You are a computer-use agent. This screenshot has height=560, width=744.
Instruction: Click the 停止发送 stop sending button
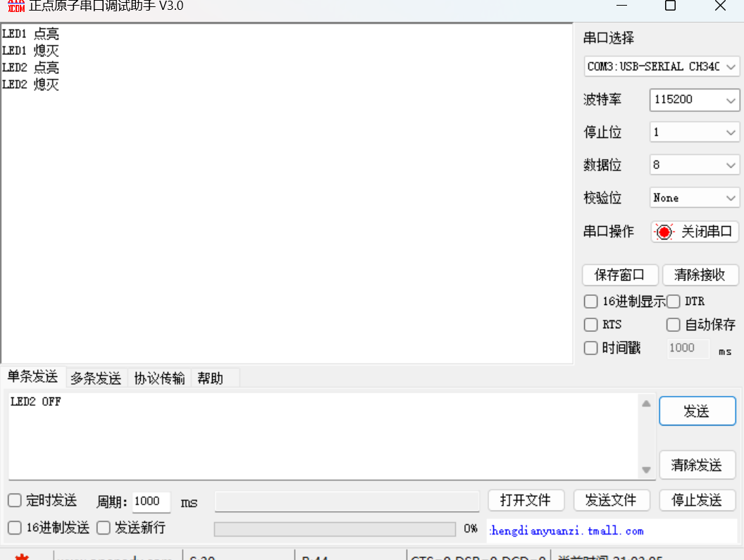(x=697, y=500)
